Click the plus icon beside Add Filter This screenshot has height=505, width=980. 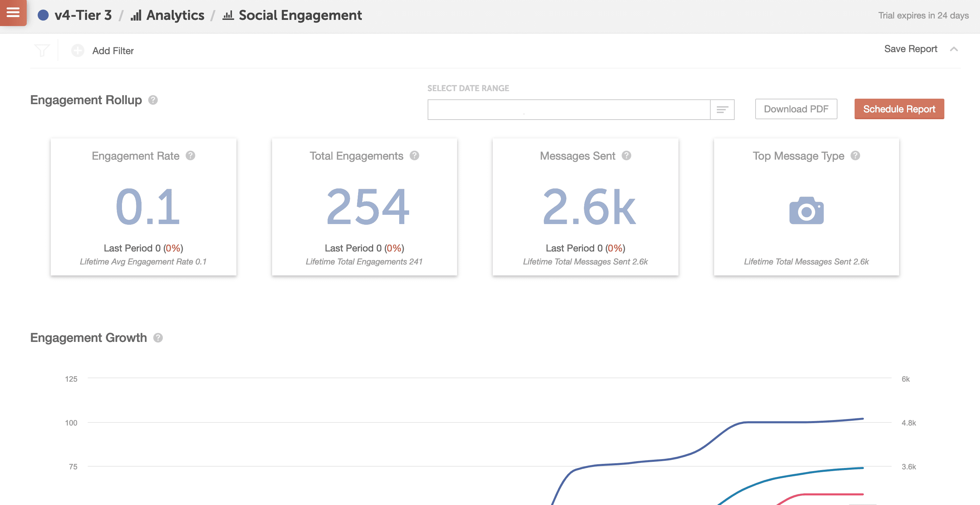tap(78, 50)
